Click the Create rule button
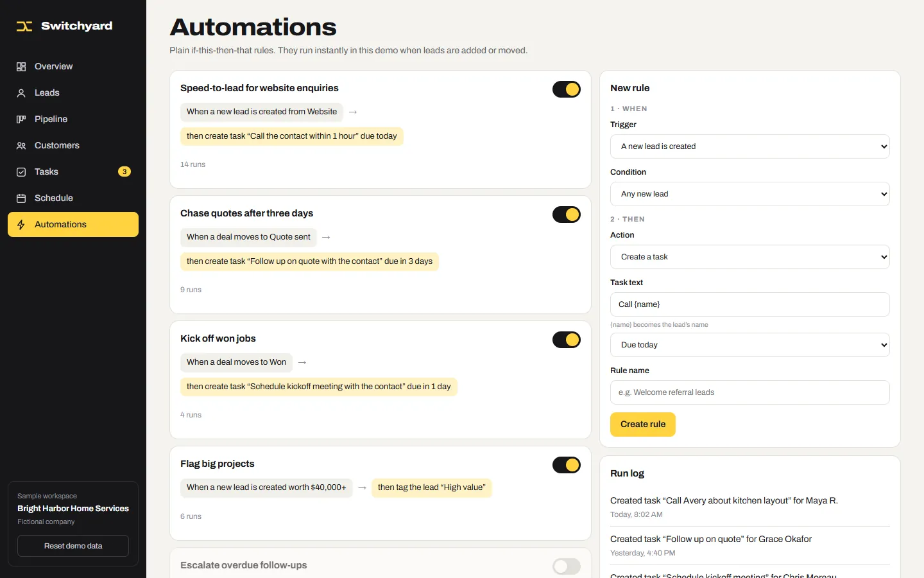The image size is (924, 578). point(643,425)
